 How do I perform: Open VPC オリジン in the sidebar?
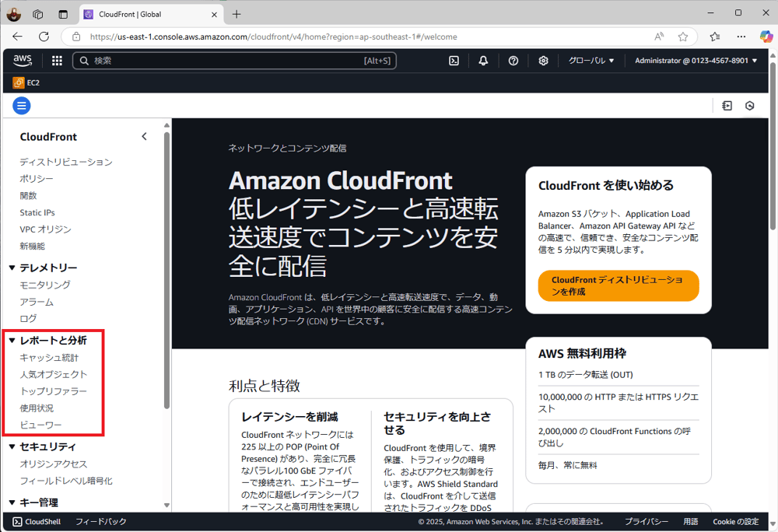[45, 229]
